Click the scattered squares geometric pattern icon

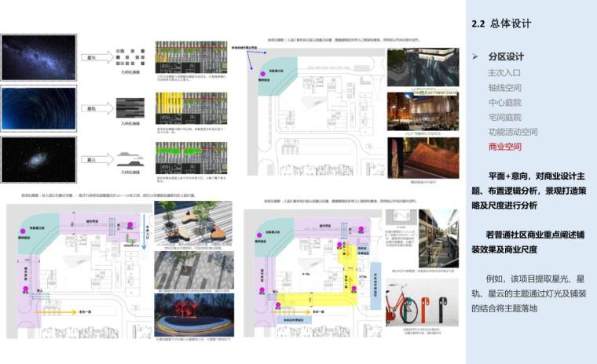(130, 57)
